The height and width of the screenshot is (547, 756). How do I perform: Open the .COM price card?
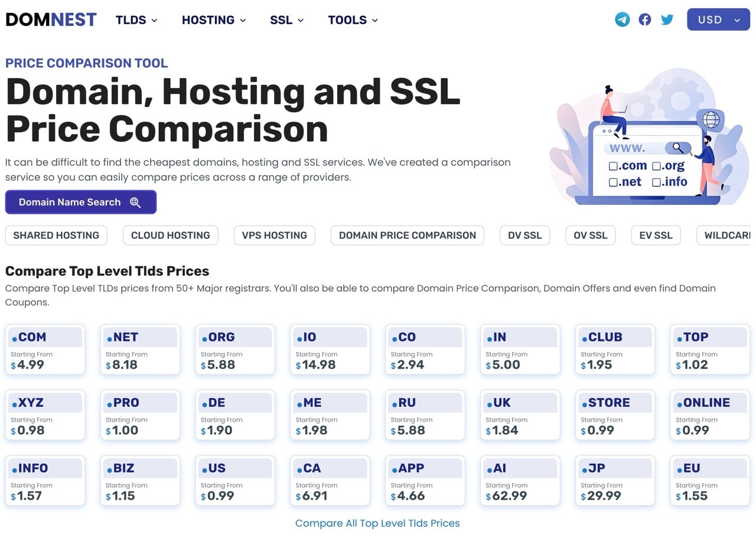click(x=45, y=350)
